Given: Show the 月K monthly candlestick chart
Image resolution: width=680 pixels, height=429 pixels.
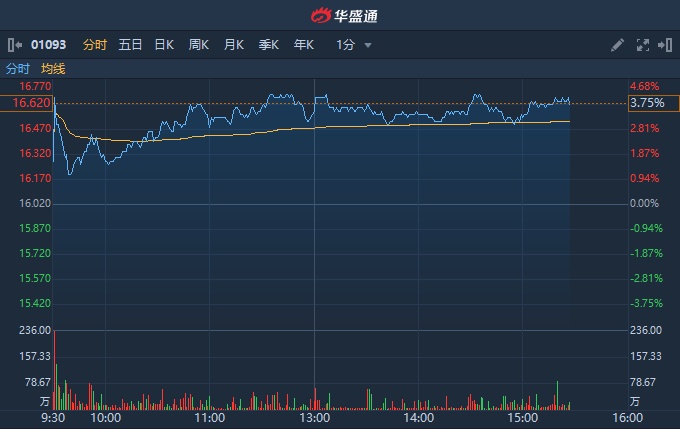Looking at the screenshot, I should [x=234, y=45].
